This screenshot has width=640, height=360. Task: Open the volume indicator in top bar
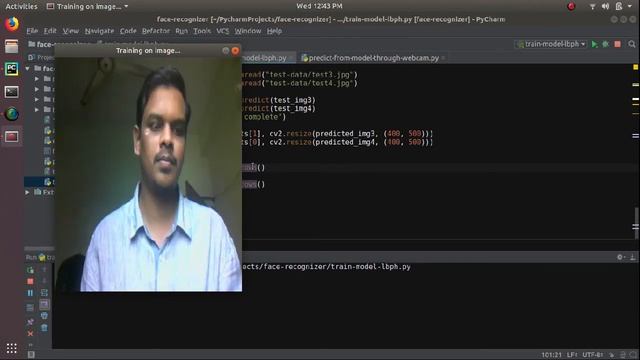[605, 6]
